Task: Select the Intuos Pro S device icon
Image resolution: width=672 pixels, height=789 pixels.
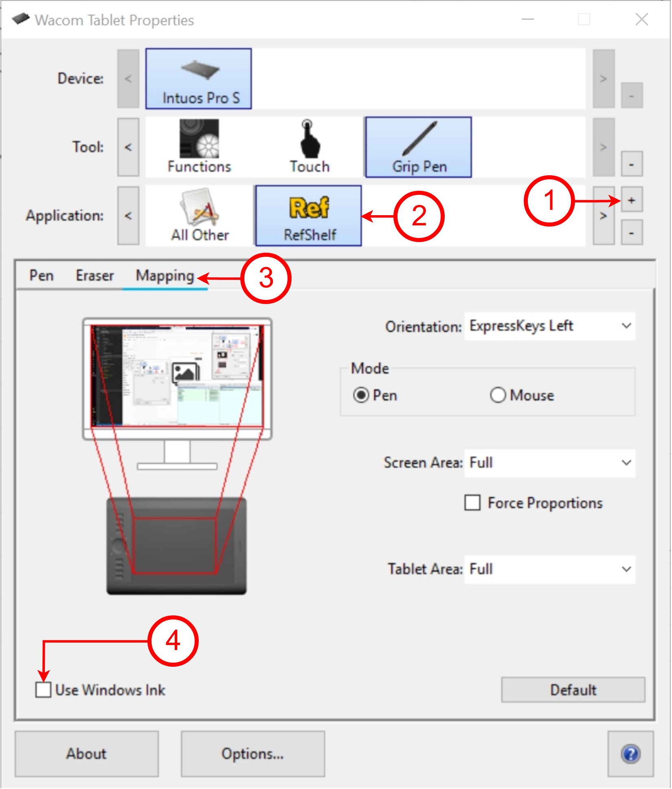Action: coord(198,79)
